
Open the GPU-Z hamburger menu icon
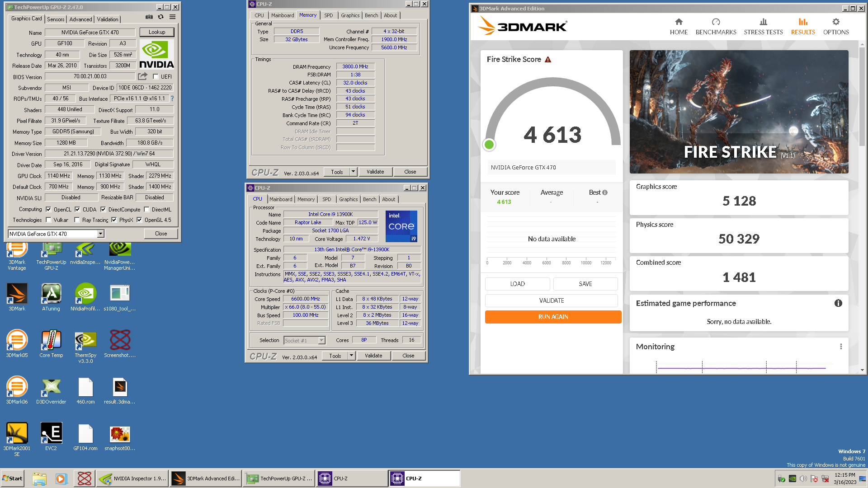[173, 17]
